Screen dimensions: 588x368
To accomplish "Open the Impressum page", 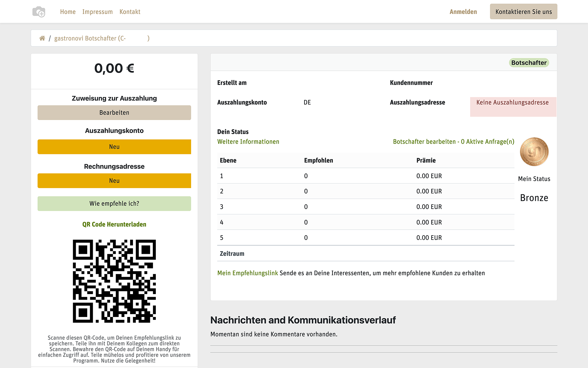I will [x=97, y=12].
